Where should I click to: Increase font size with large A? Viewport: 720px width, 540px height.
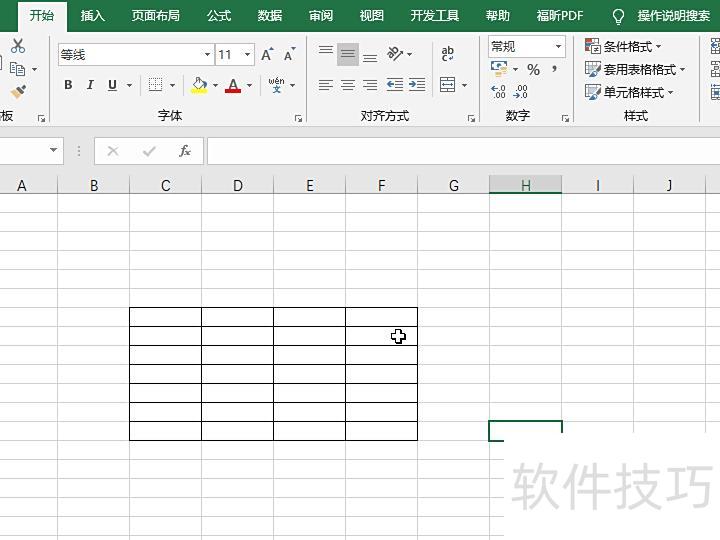(267, 55)
